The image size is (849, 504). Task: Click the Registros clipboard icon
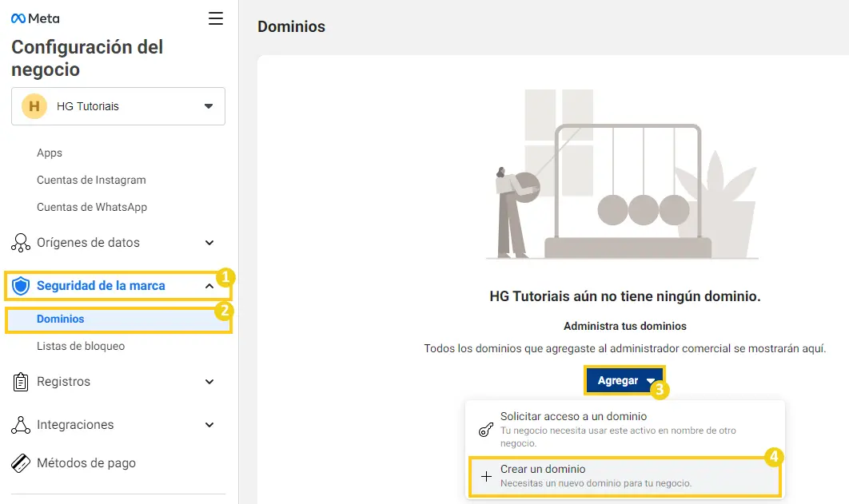(21, 382)
